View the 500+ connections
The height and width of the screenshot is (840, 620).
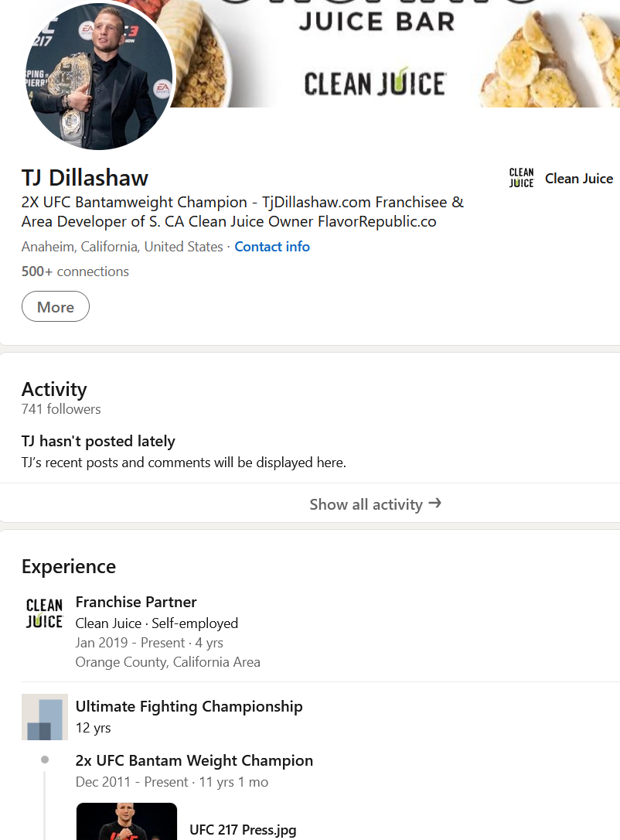click(75, 271)
